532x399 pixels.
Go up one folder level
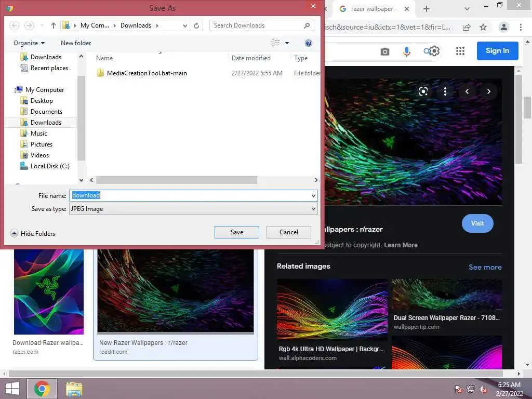click(54, 25)
